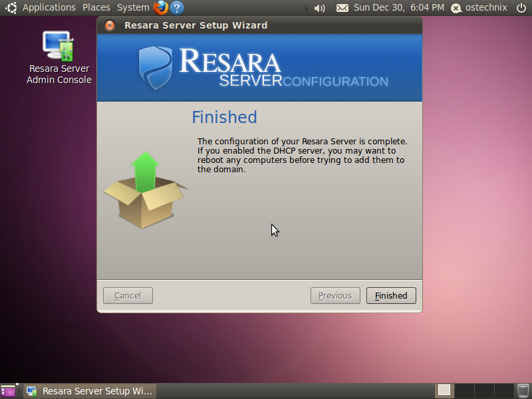Click Show Desktop button in bottom panel
Viewport: 532px width, 399px height.
point(8,391)
